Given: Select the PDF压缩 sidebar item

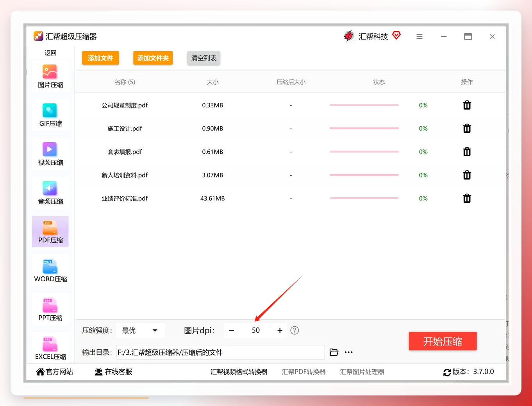Looking at the screenshot, I should click(50, 232).
